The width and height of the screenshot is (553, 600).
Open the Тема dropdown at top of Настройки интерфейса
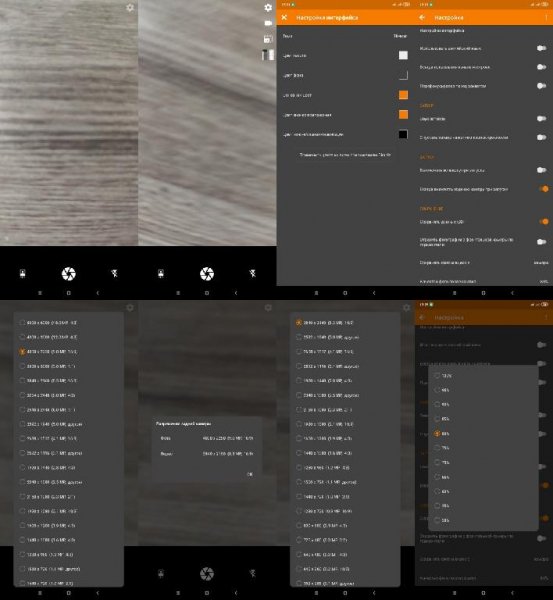tap(345, 36)
